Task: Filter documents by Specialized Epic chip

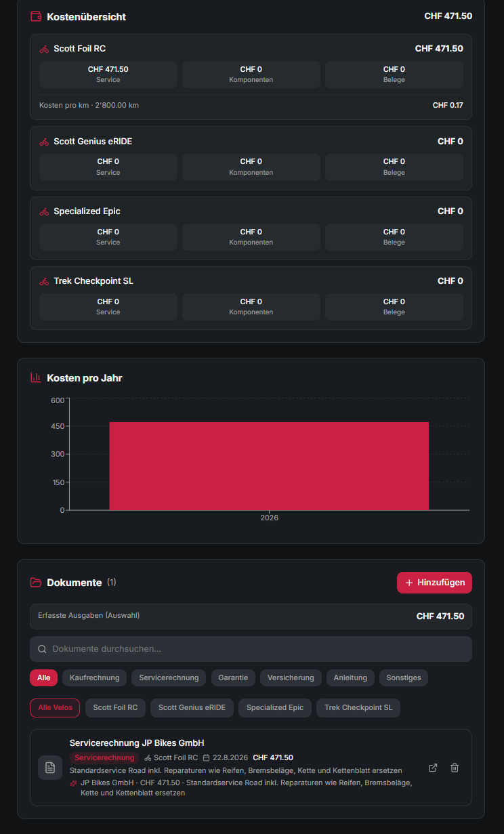Action: (275, 707)
